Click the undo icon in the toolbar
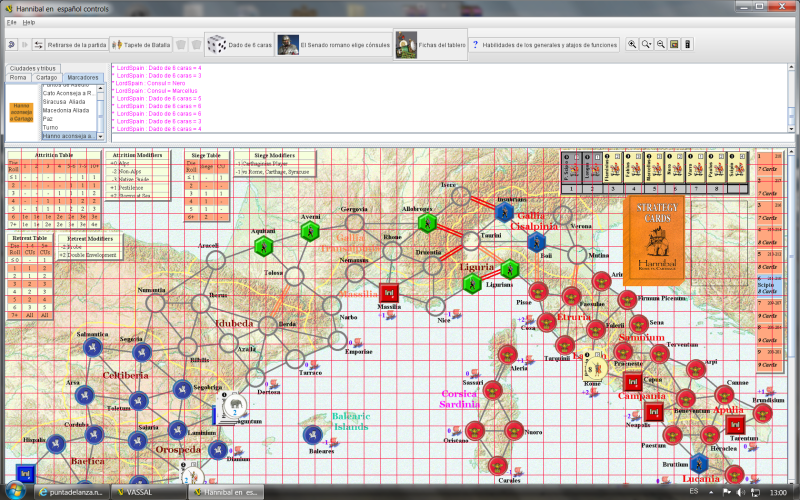Screen dimensions: 800x500 click(12, 45)
